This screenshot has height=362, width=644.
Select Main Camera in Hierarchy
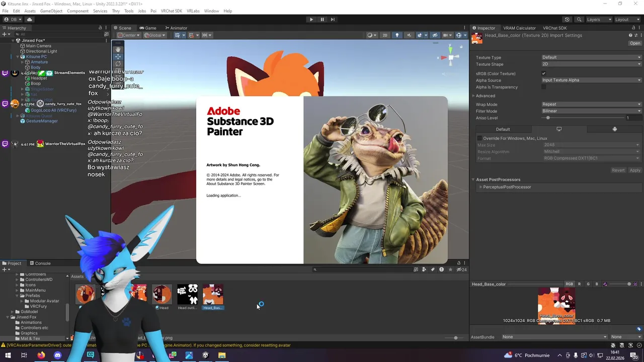coord(38,46)
